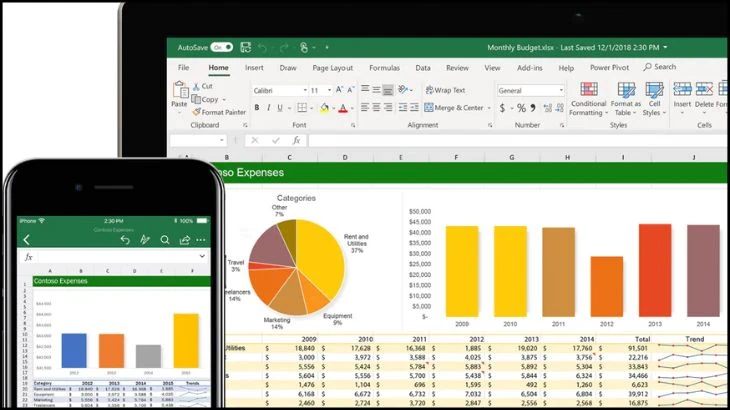730x410 pixels.
Task: Click the Decrease Decimal icon
Action: tap(560, 108)
